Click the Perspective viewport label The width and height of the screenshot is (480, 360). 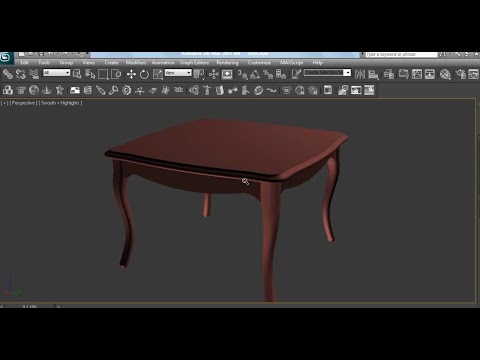coord(23,103)
